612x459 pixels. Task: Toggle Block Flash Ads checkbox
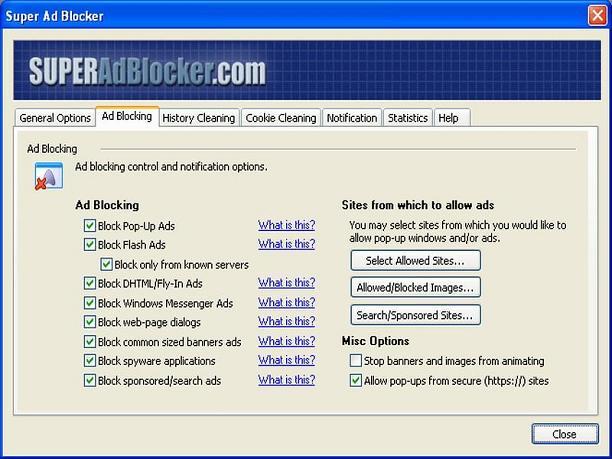[90, 245]
